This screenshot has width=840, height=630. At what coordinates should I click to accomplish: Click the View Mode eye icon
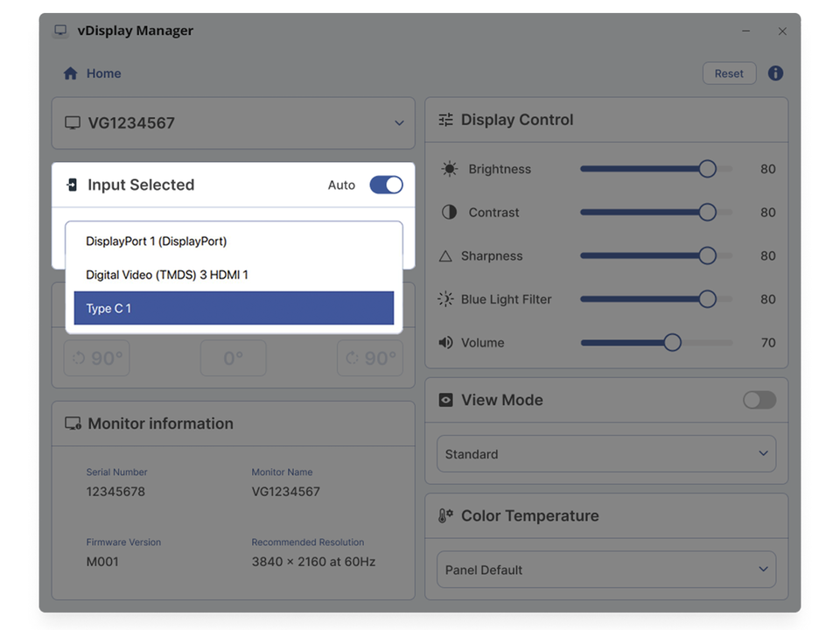[446, 400]
